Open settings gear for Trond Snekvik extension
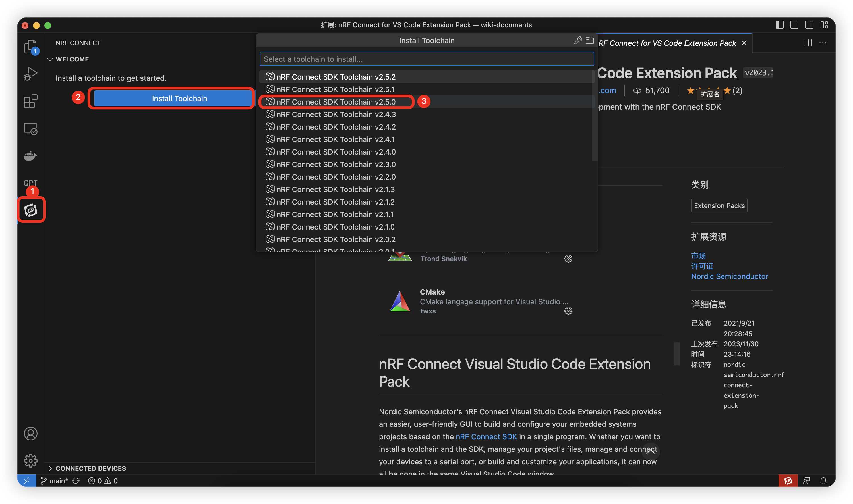This screenshot has width=853, height=504. click(x=568, y=259)
